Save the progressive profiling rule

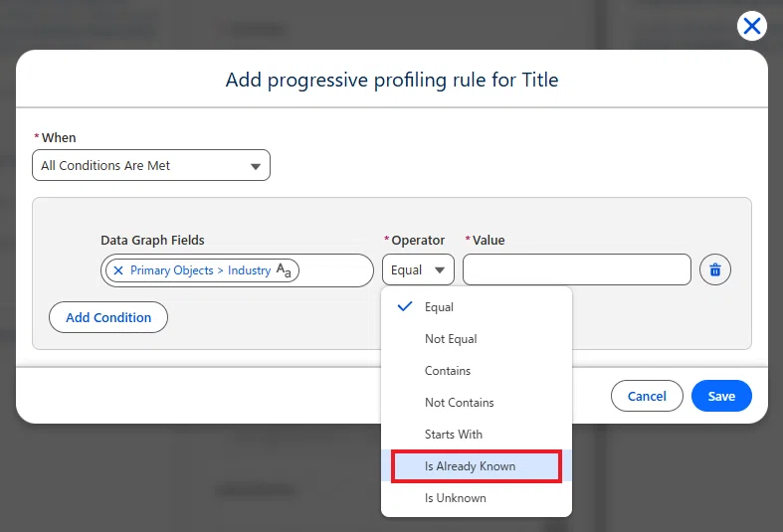coord(721,396)
